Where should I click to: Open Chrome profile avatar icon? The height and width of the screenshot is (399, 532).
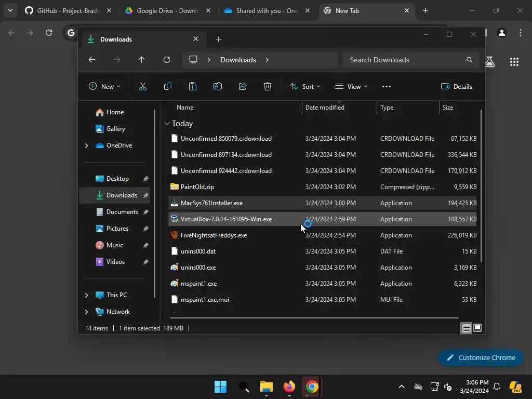(x=502, y=33)
